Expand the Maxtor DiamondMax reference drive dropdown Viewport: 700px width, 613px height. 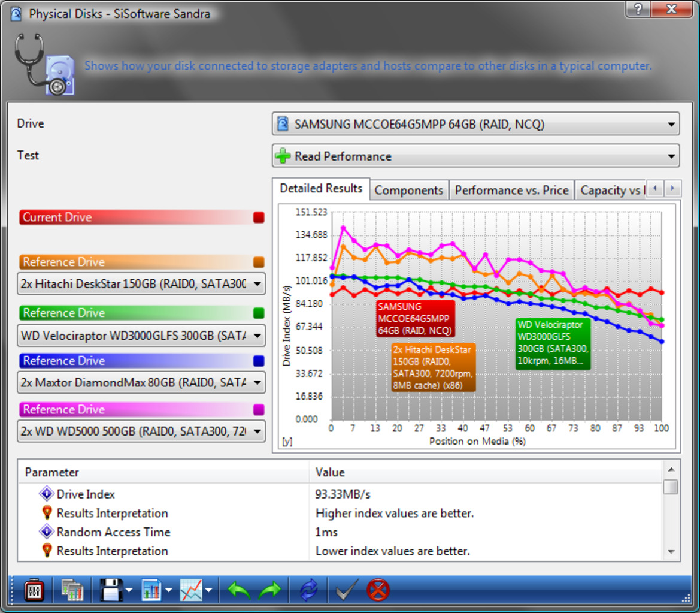[141, 382]
